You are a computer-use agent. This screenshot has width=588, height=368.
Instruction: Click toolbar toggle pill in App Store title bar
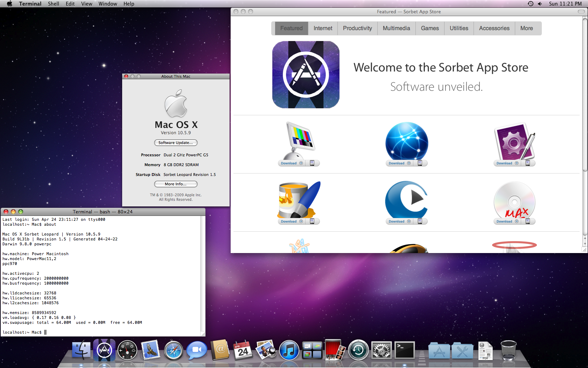(581, 12)
